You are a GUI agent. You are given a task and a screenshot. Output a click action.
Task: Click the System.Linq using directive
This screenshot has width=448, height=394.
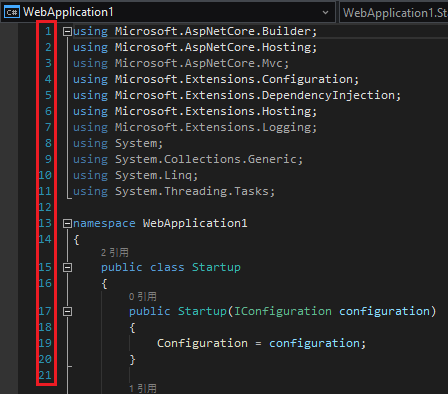[135, 175]
